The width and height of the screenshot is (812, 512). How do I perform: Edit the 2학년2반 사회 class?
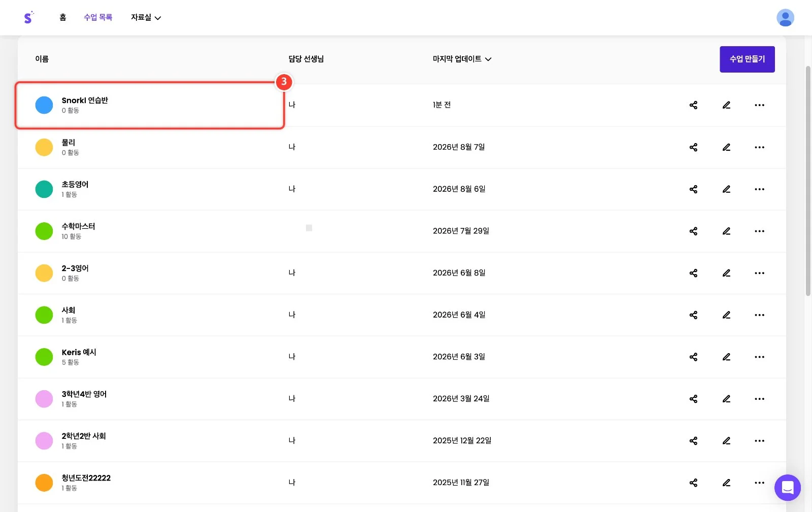coord(726,440)
